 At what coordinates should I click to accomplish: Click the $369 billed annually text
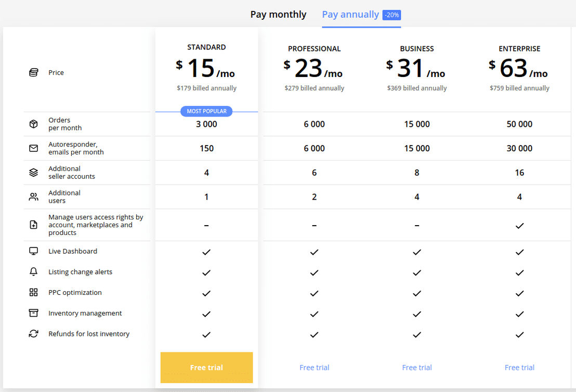coord(417,88)
